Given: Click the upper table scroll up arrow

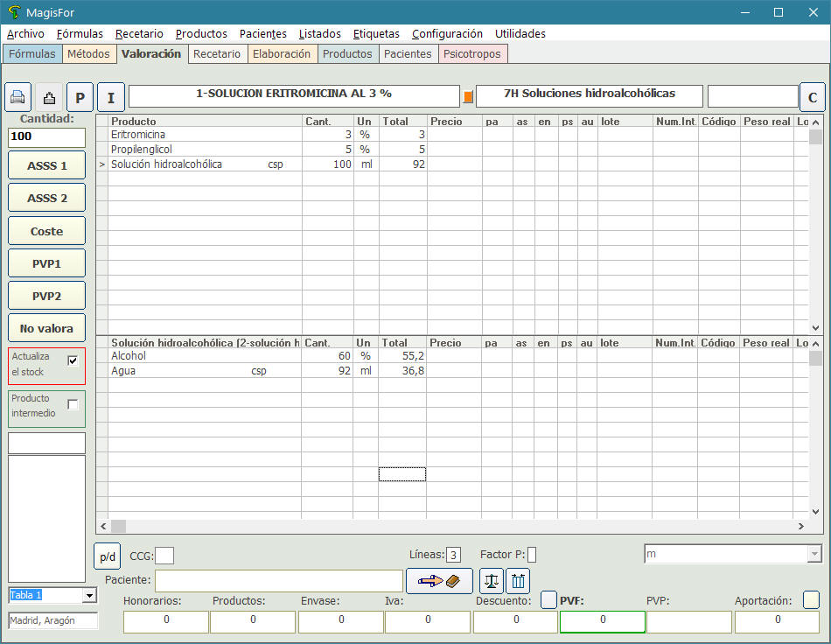Looking at the screenshot, I should coord(815,122).
